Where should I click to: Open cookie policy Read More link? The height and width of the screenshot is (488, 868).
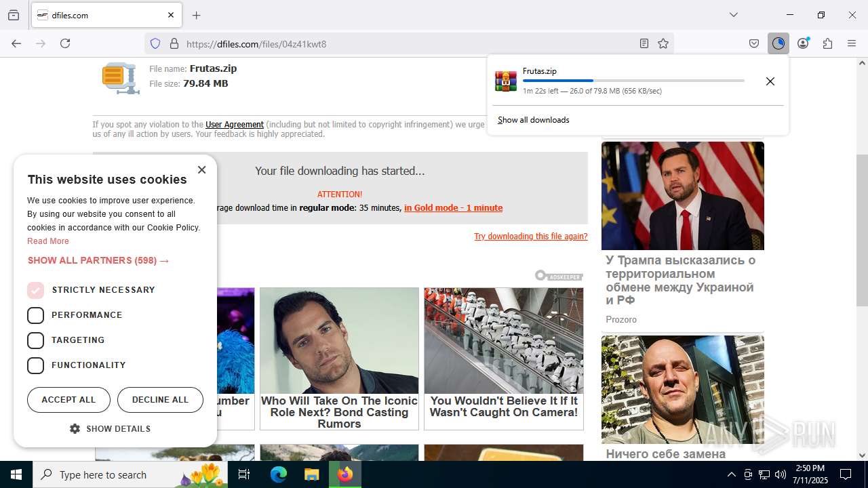(x=48, y=241)
